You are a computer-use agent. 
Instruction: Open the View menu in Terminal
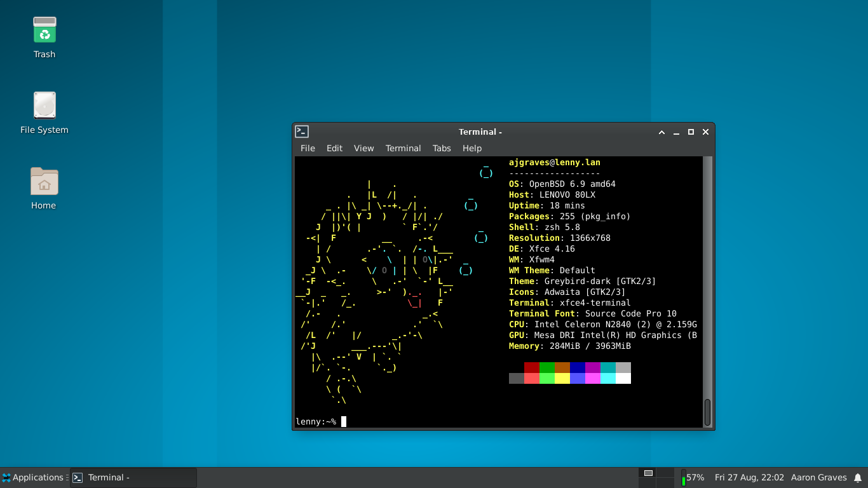click(363, 148)
